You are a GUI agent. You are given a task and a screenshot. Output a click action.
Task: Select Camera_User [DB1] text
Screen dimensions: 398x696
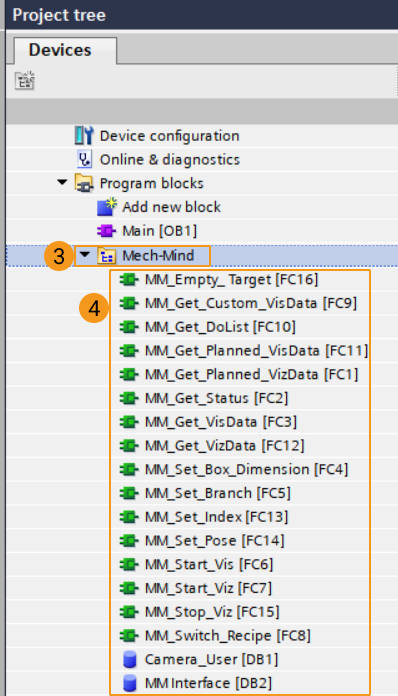click(212, 660)
